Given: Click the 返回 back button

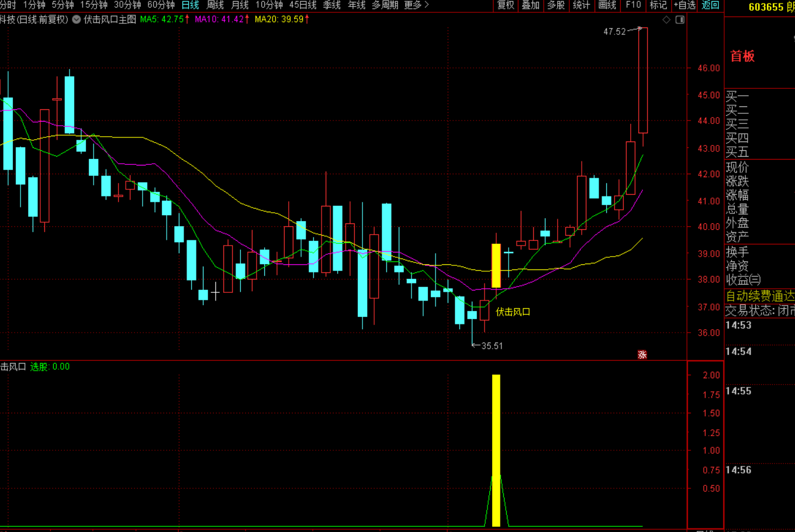Looking at the screenshot, I should click(710, 5).
